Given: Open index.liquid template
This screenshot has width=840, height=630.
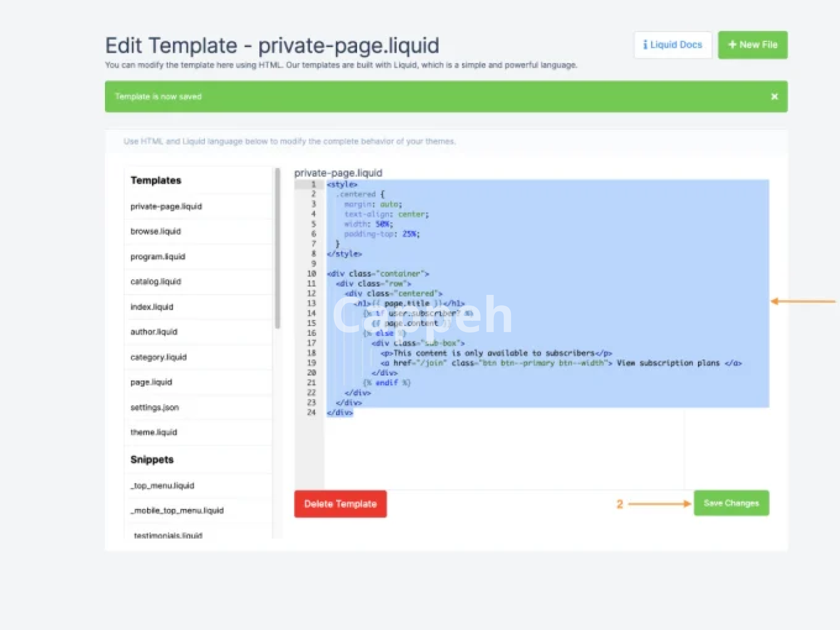Looking at the screenshot, I should pyautogui.click(x=151, y=307).
